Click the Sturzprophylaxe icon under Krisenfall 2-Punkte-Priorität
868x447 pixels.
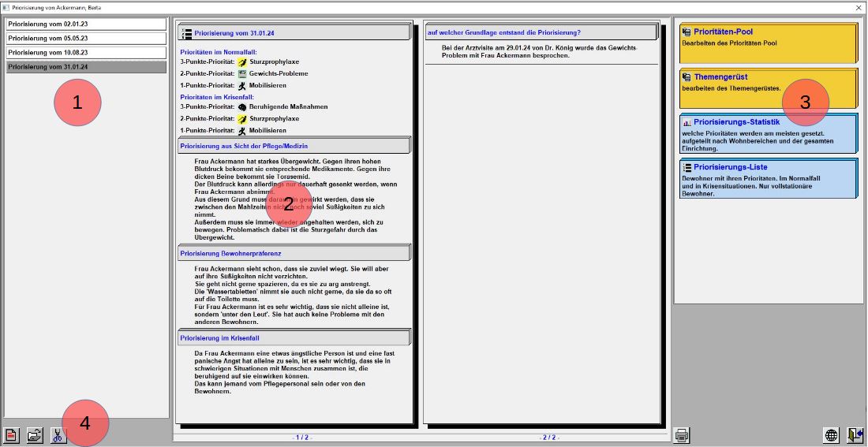[x=242, y=119]
